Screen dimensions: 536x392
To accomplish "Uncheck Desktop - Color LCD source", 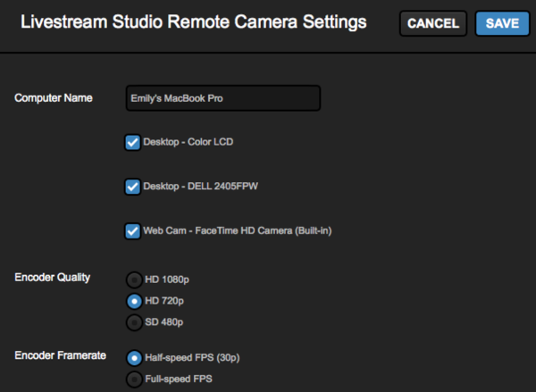I will [x=132, y=142].
